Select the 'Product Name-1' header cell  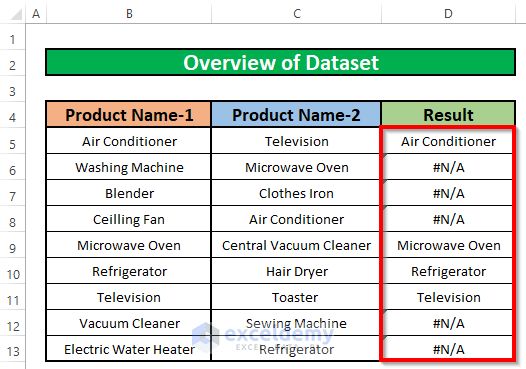click(129, 115)
